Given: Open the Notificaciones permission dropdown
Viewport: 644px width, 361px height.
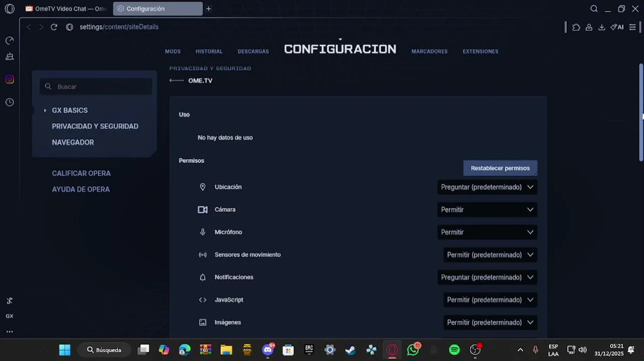Looking at the screenshot, I should (x=487, y=277).
